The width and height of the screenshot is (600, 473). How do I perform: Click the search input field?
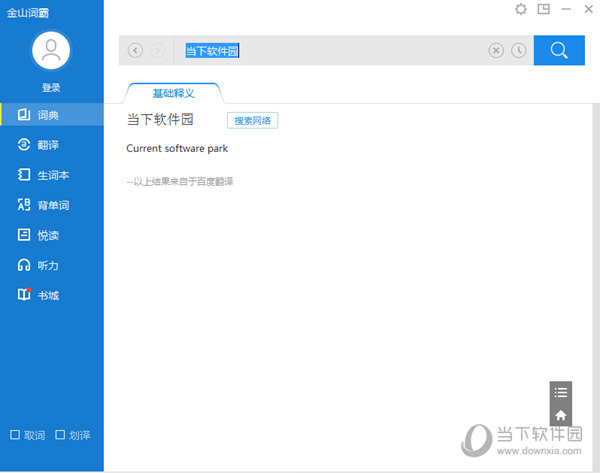click(x=329, y=50)
